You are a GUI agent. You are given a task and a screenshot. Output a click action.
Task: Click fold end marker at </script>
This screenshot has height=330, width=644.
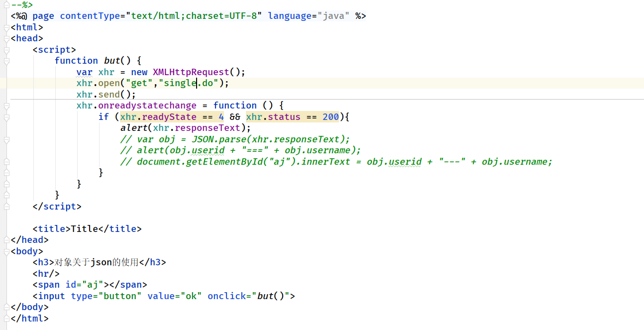coord(6,207)
